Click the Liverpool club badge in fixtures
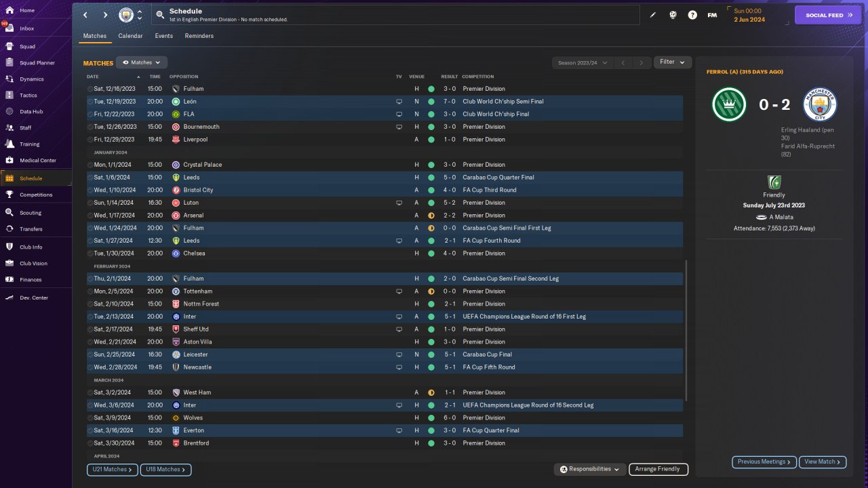 (176, 140)
